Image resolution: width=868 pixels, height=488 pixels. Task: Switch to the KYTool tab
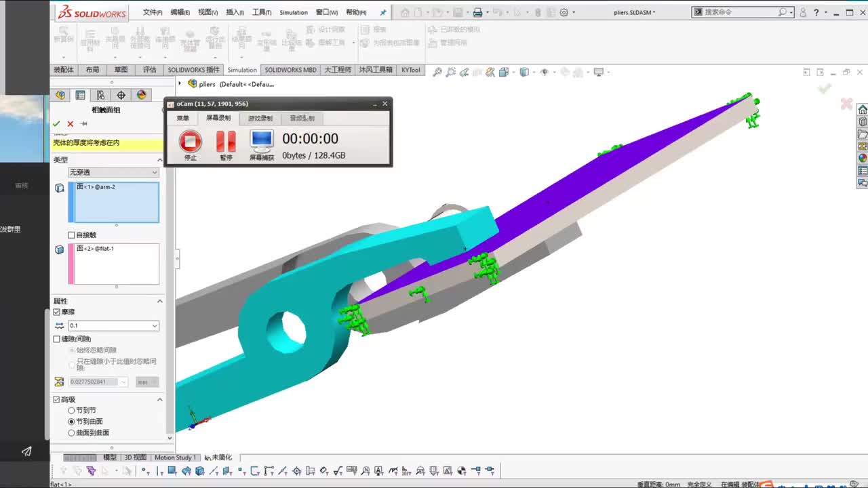click(411, 70)
